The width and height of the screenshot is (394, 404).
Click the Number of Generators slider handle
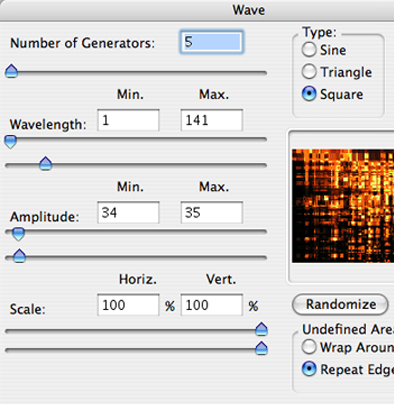tap(12, 71)
